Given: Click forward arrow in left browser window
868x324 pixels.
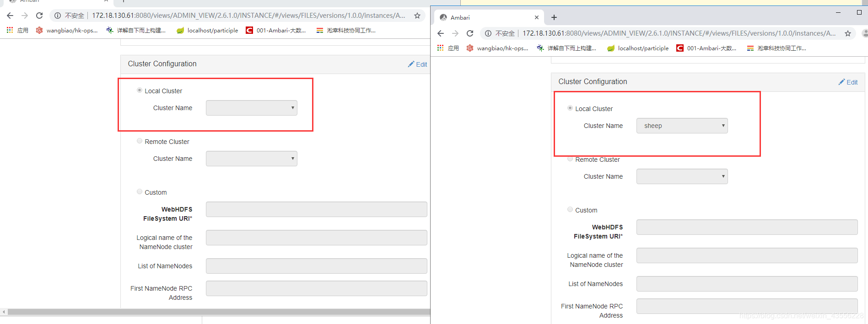Looking at the screenshot, I should click(25, 16).
